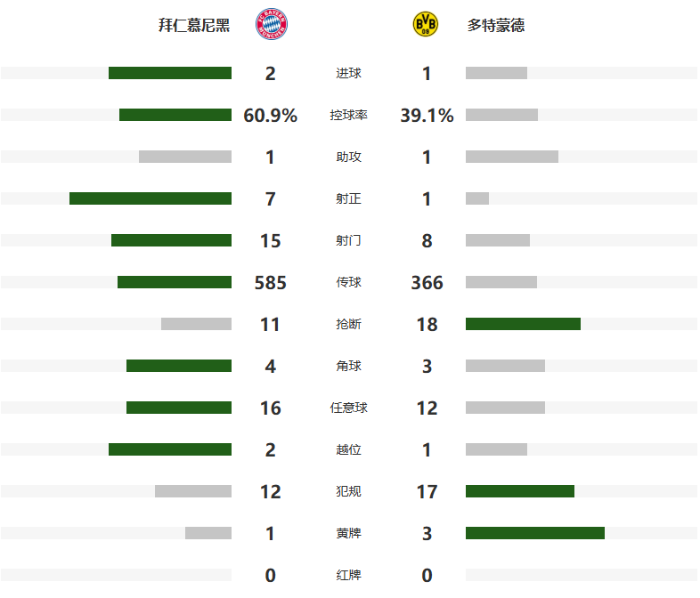Click the 传球 stat label
The image size is (700, 598).
click(x=348, y=283)
